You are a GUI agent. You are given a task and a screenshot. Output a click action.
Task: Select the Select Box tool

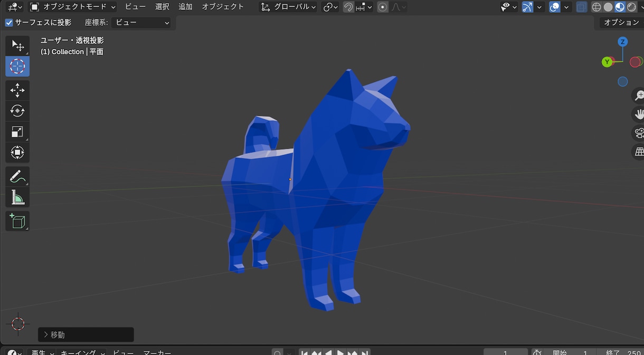coord(17,46)
